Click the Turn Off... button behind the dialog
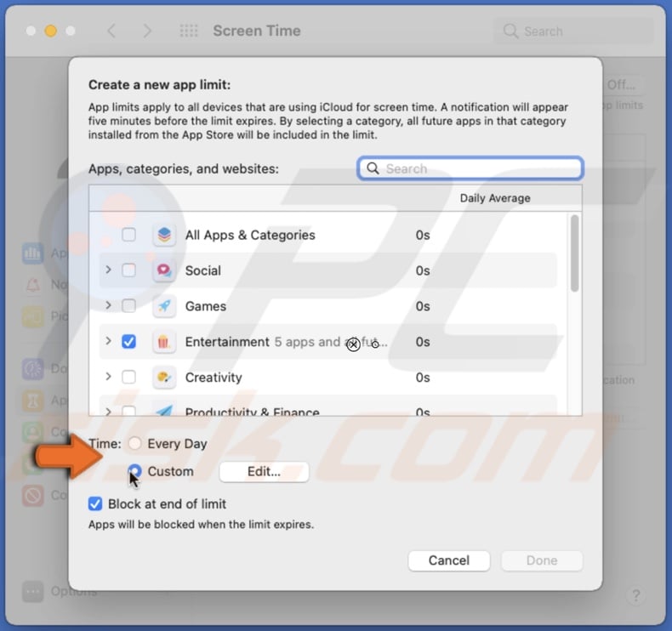The height and width of the screenshot is (631, 672). click(622, 85)
